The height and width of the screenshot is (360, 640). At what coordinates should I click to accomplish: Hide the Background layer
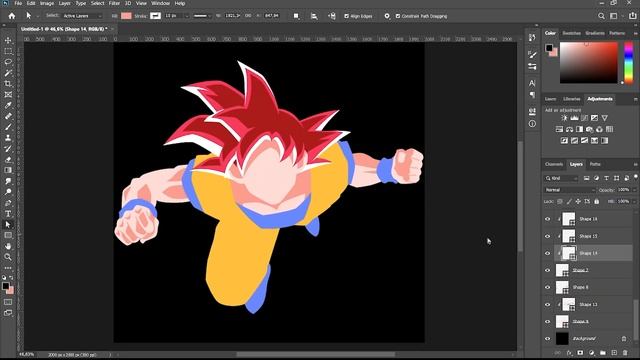pyautogui.click(x=547, y=338)
